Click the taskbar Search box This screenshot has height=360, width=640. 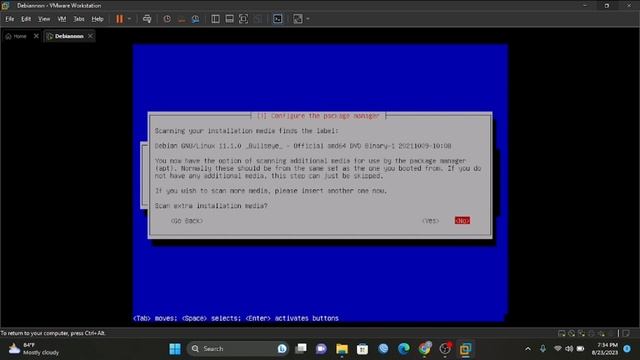[239, 349]
